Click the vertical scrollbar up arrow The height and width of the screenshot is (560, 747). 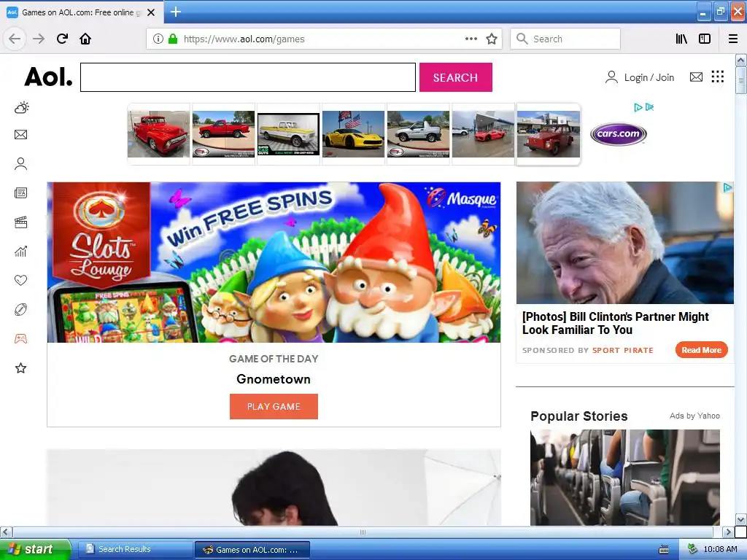coord(740,60)
